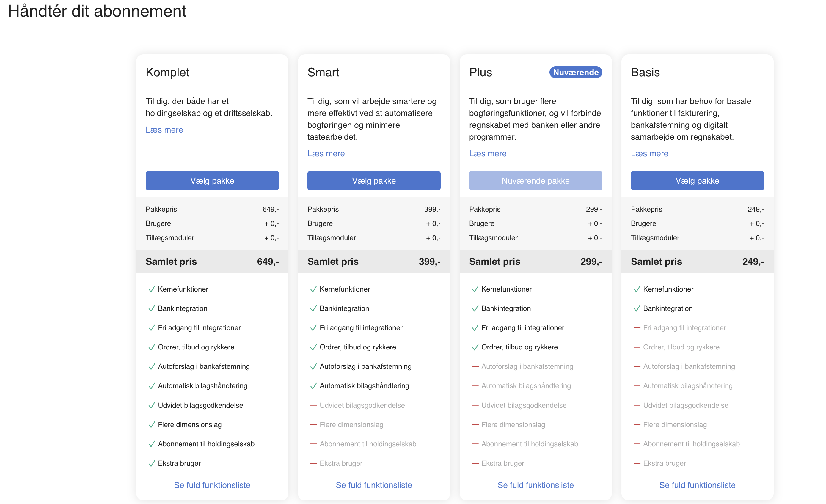This screenshot has height=504, width=826.
Task: Click the Samlet pris label in Komplet card
Action: point(171,262)
